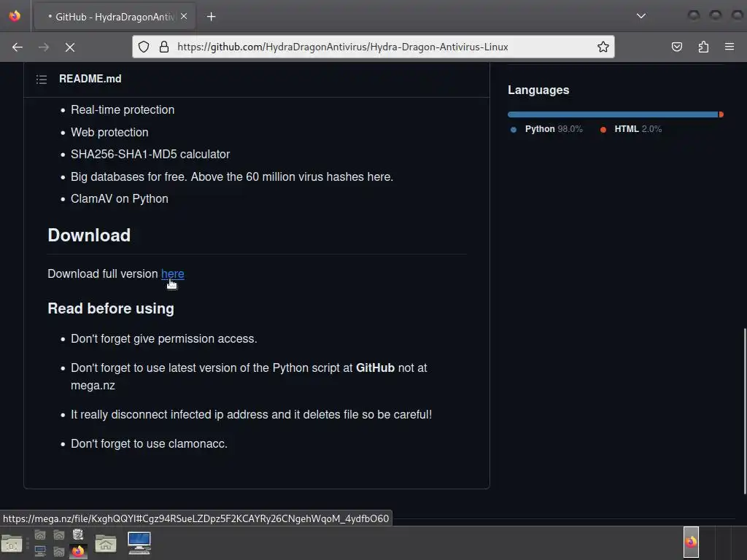The width and height of the screenshot is (747, 560).
Task: Click the 'disconnect infected ip address' line
Action: click(x=251, y=414)
